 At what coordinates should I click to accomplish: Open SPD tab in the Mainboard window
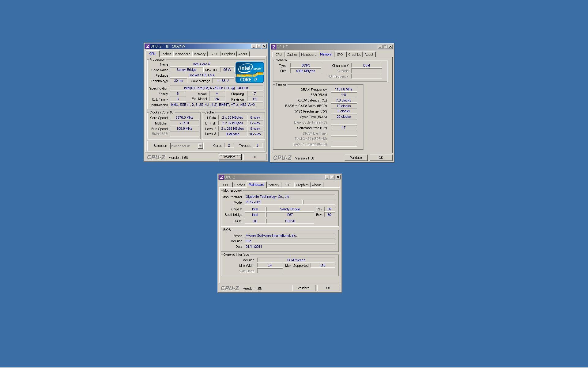click(x=288, y=185)
